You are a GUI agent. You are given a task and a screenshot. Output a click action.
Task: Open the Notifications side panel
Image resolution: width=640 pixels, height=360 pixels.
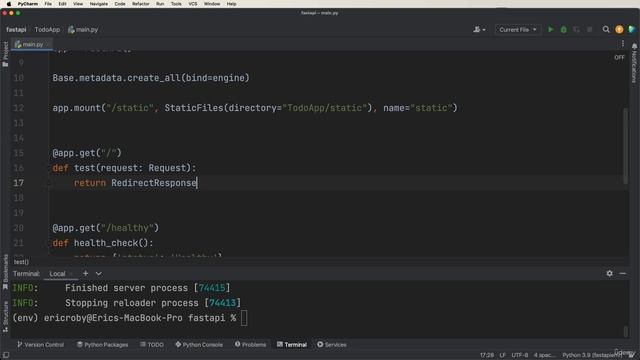click(634, 63)
